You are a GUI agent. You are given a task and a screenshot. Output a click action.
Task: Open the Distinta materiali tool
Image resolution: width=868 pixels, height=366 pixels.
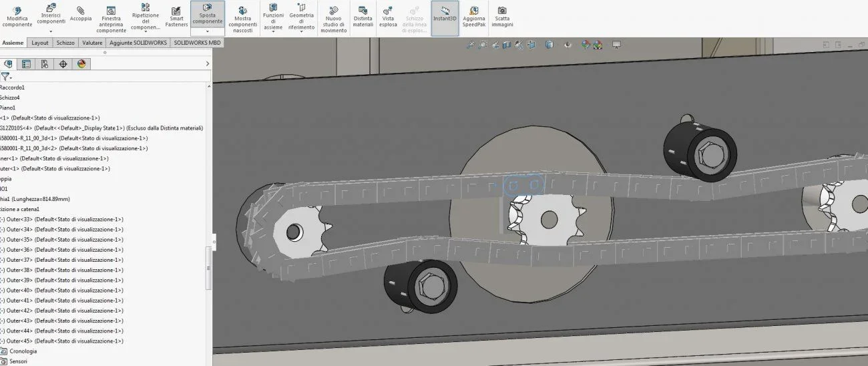(x=363, y=17)
